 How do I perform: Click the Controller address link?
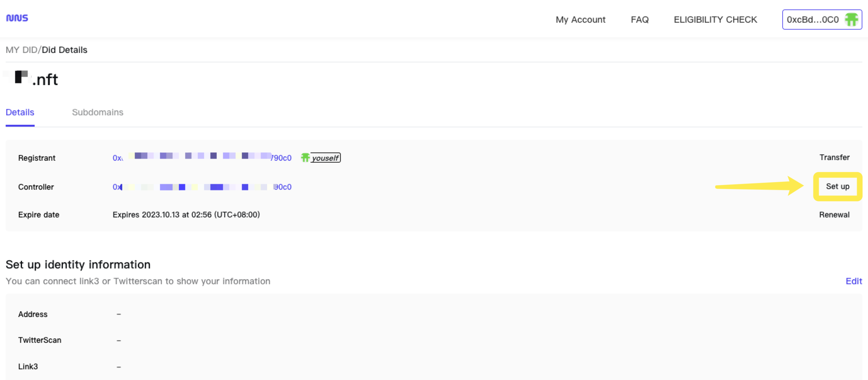202,187
